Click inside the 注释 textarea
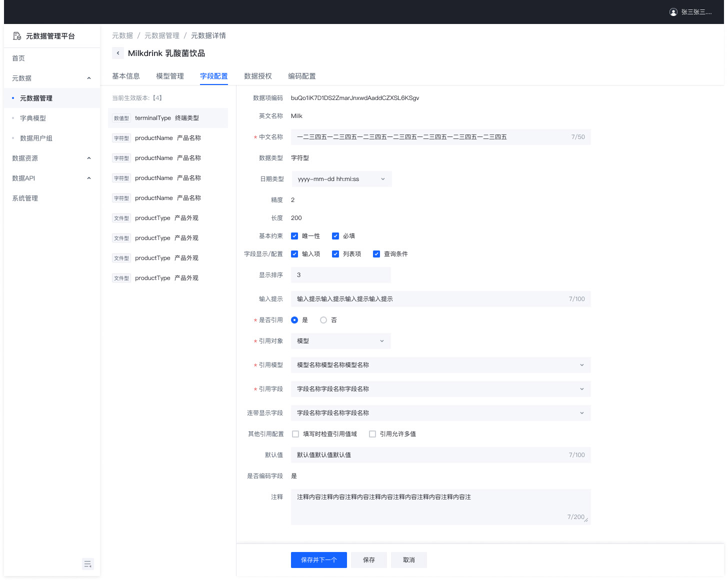This screenshot has width=728, height=581. [x=441, y=507]
